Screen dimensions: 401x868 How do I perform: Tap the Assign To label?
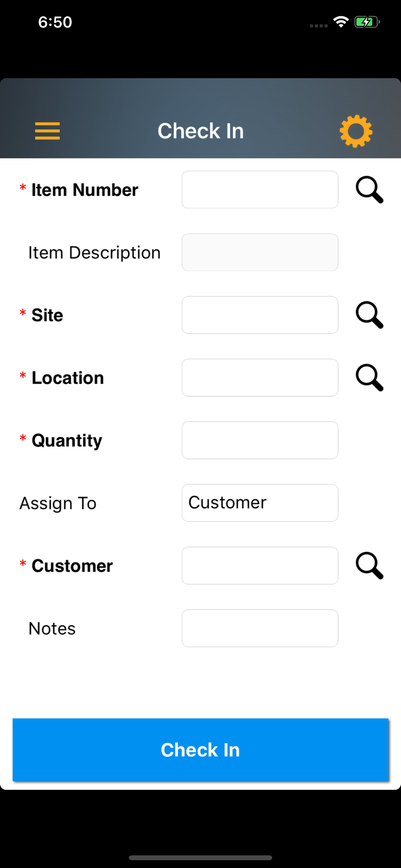pos(58,503)
